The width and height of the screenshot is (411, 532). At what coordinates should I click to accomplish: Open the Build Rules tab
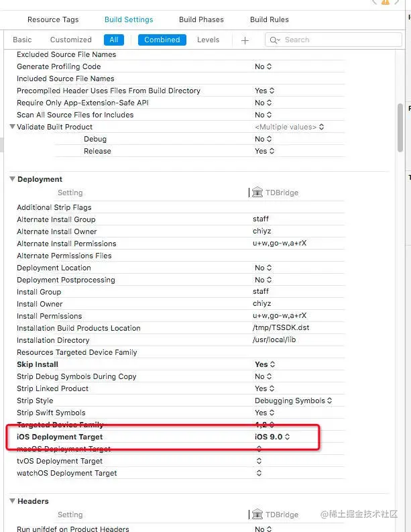pyautogui.click(x=270, y=19)
